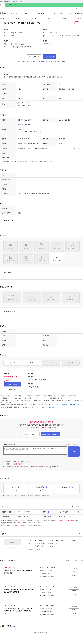83x644 pixels.
Task: Click 요약보기 for the D-14 posting
Action: [x=74, y=572]
